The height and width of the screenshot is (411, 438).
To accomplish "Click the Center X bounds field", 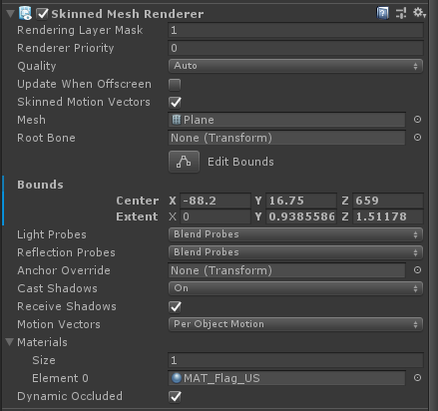I will 215,201.
